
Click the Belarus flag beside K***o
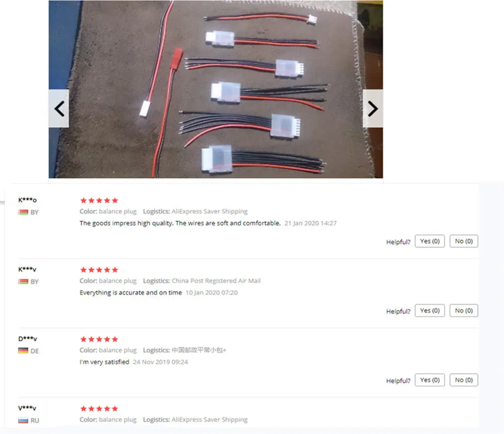23,212
